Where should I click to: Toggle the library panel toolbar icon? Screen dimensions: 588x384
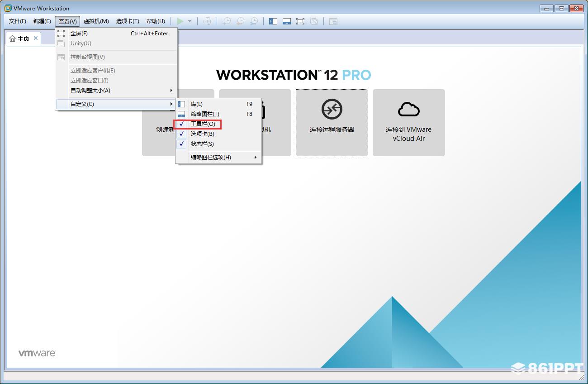pyautogui.click(x=273, y=21)
